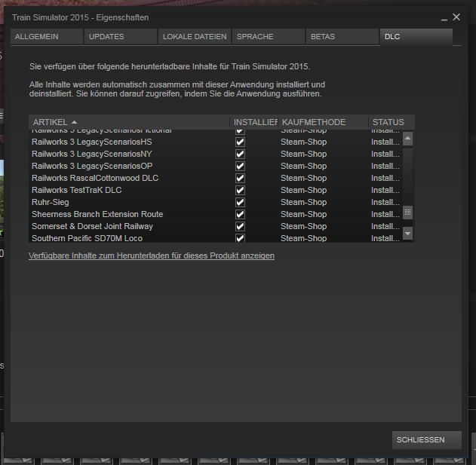This screenshot has height=465, width=476.
Task: Click the scrollbar track above the thumb
Action: pos(407,176)
